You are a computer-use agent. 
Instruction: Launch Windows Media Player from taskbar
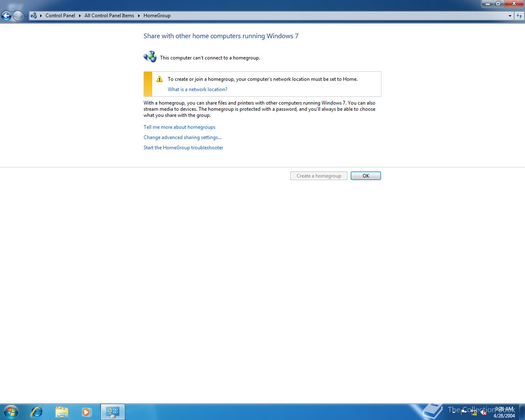coord(87,412)
